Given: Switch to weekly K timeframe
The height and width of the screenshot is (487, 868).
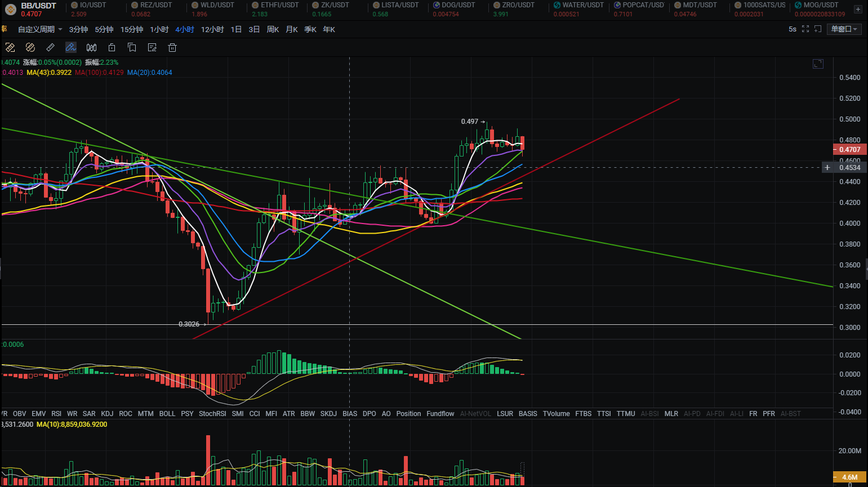Looking at the screenshot, I should pyautogui.click(x=273, y=29).
